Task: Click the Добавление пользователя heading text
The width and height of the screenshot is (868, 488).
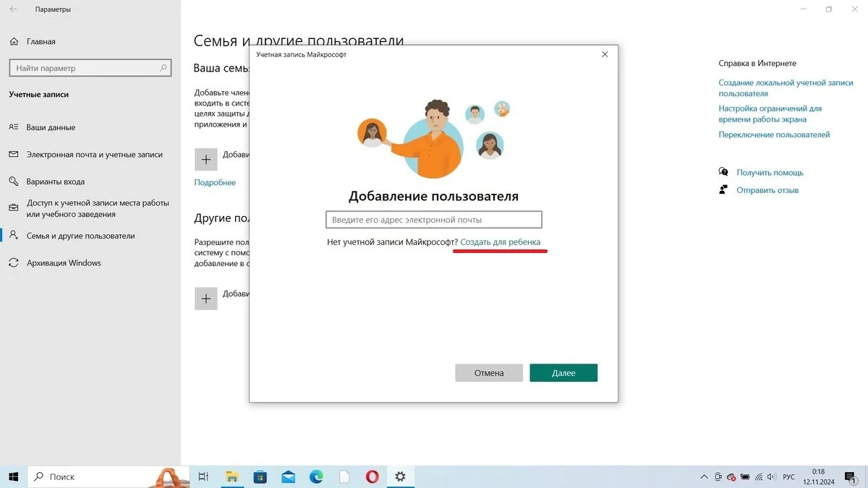Action: click(433, 196)
